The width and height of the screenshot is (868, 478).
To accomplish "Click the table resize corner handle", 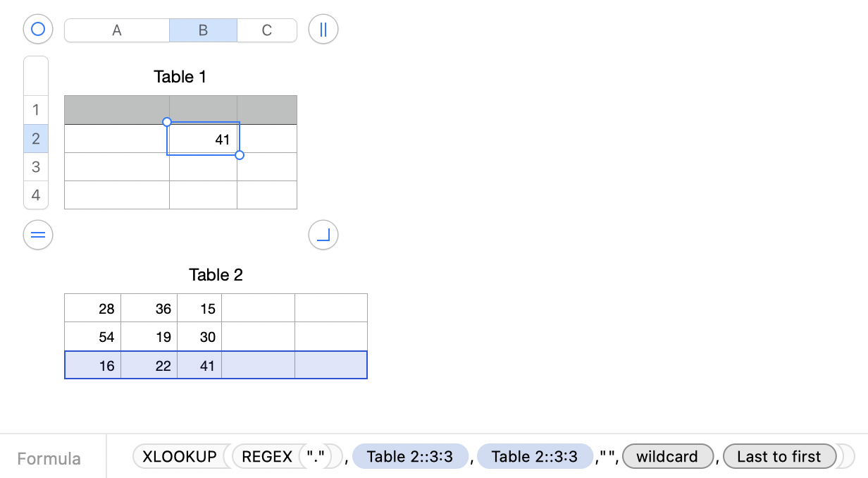I will click(x=323, y=235).
